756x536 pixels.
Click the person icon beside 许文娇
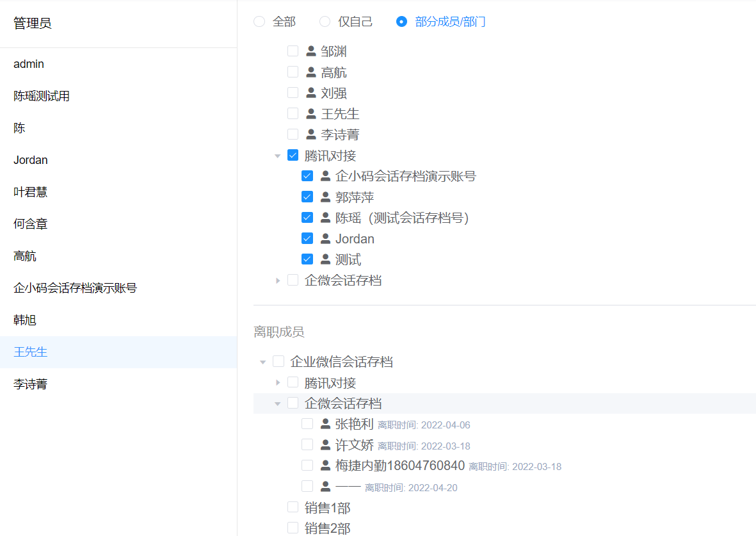[x=325, y=445]
